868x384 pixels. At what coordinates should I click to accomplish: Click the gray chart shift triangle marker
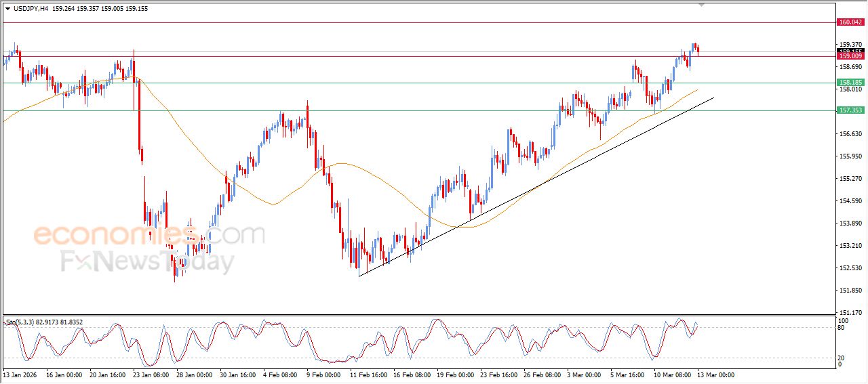point(702,5)
